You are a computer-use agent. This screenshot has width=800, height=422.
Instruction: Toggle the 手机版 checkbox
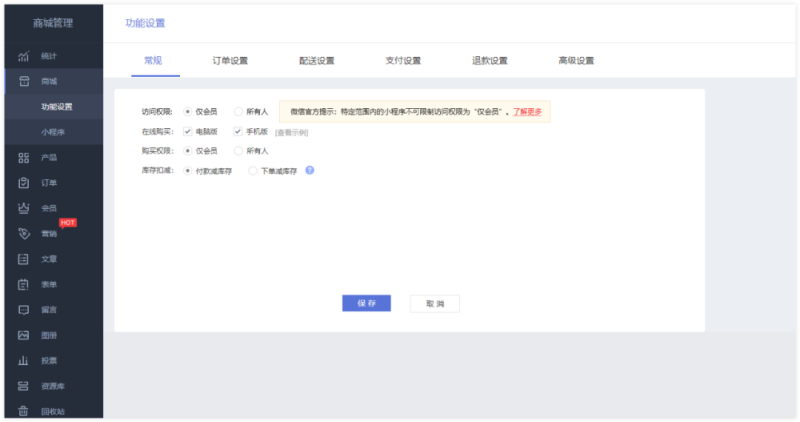point(238,131)
